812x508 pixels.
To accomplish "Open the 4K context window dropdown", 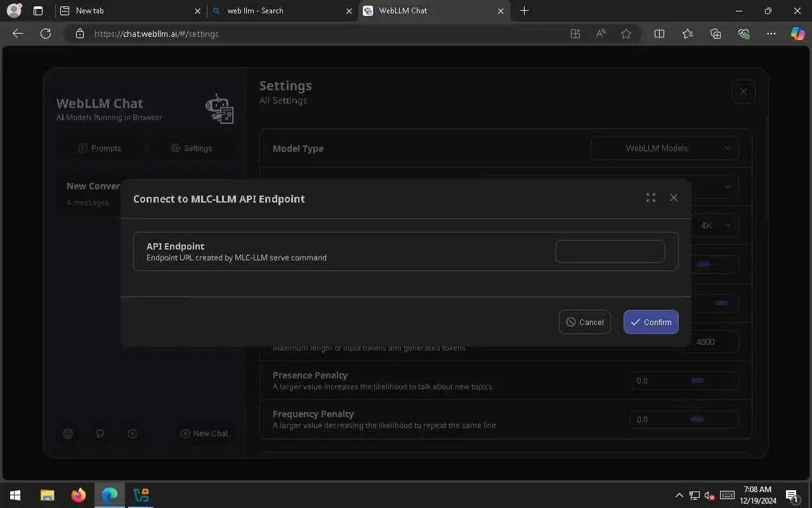I will point(716,225).
